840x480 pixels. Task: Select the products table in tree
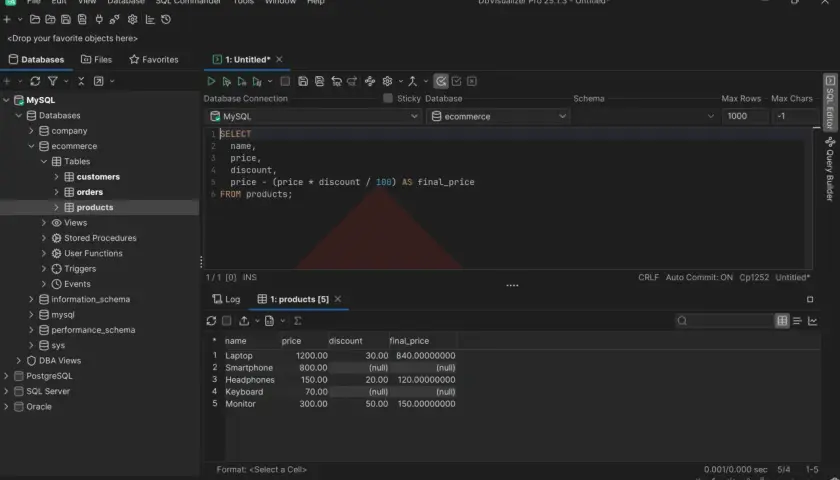[x=95, y=207]
